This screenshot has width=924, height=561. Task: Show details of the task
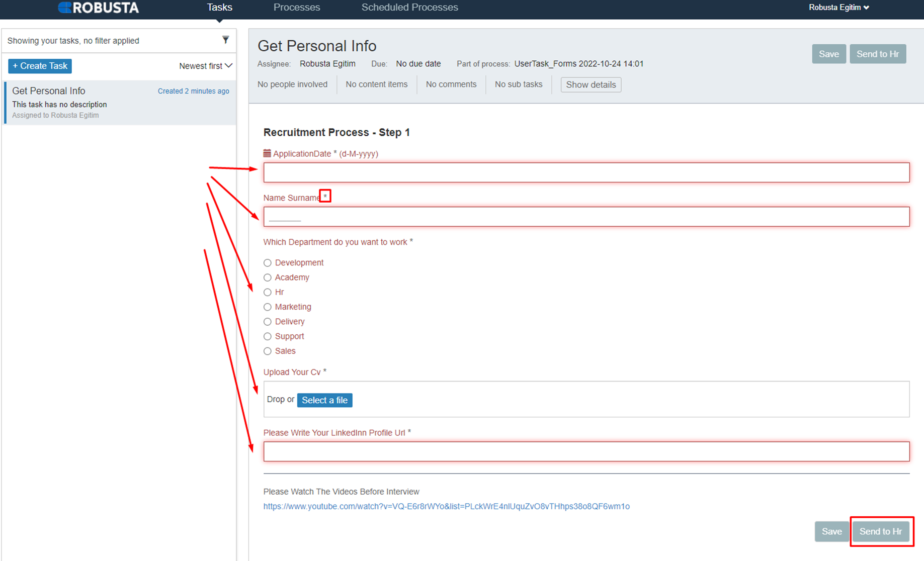click(591, 84)
